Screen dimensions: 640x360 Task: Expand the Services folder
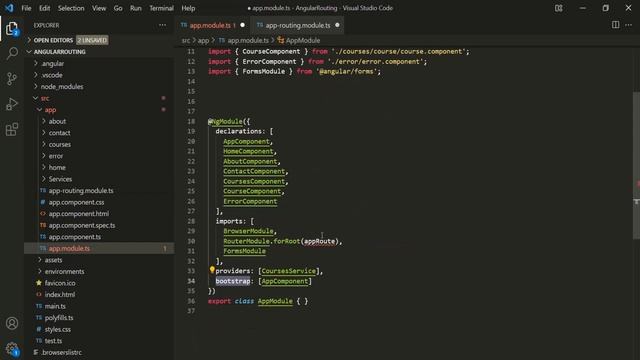[x=60, y=179]
